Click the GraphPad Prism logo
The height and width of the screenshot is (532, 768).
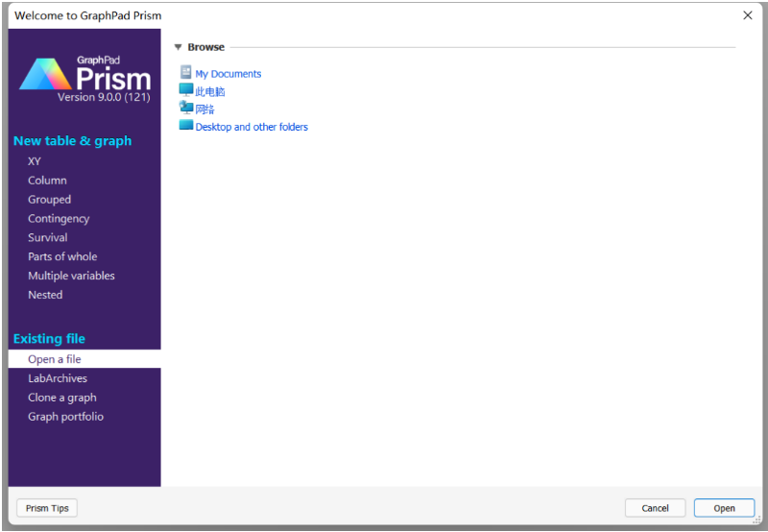click(x=84, y=74)
